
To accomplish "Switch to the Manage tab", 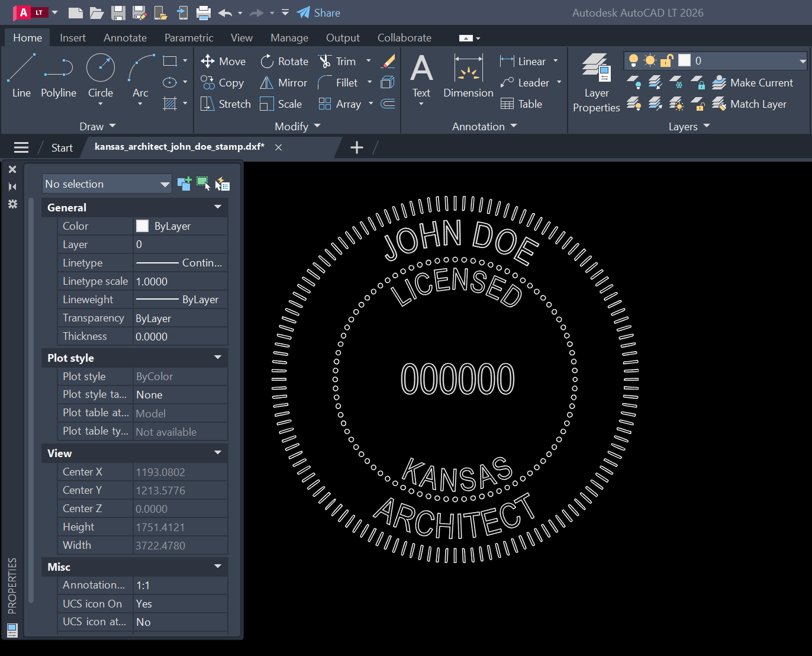I will pos(289,37).
